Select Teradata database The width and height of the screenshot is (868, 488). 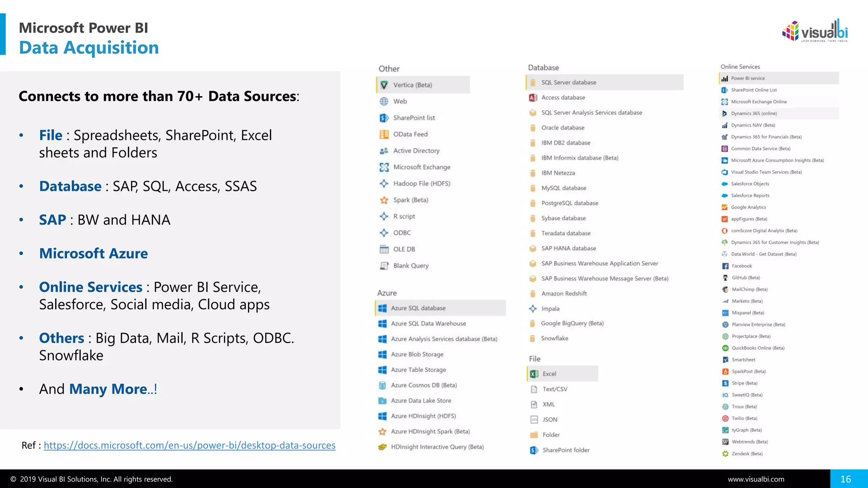click(x=560, y=233)
